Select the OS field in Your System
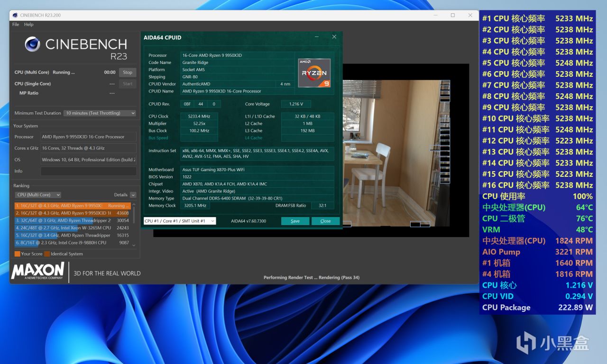Image resolution: width=607 pixels, height=364 pixels. [88, 160]
